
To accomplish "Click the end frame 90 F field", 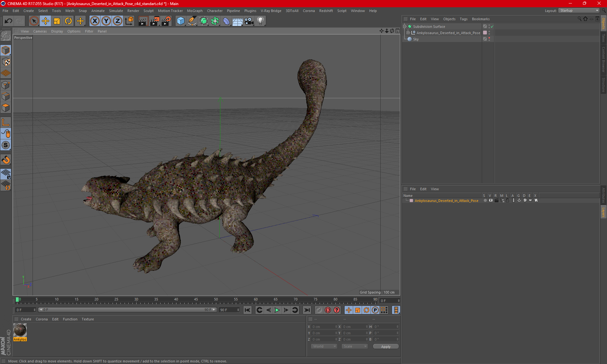I will (229, 310).
